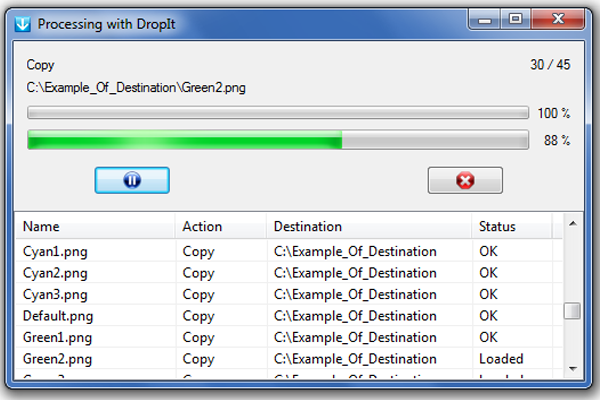Click the Copy action of Green1.png

pos(198,338)
